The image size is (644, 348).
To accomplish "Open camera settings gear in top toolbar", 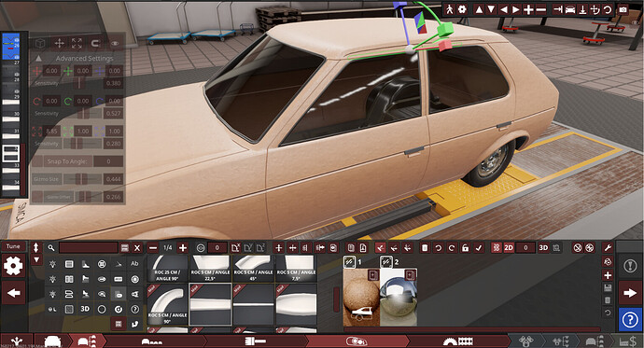I will [462, 9].
